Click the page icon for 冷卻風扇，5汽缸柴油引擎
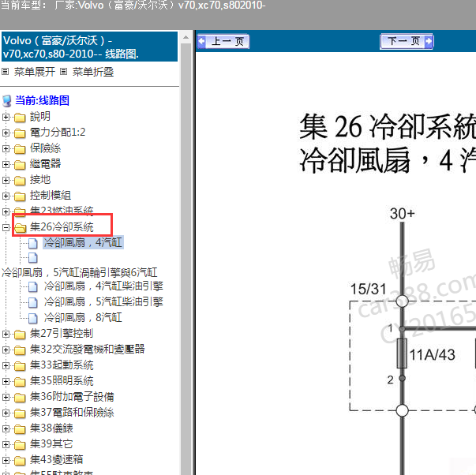Viewport: 476px width, 475px height. tap(33, 302)
